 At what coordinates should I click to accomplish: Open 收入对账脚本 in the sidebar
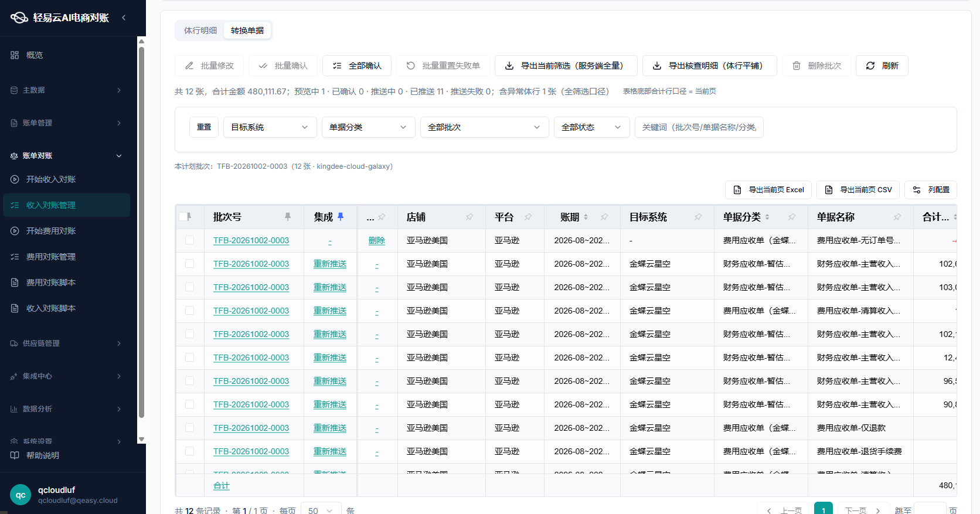coord(51,308)
